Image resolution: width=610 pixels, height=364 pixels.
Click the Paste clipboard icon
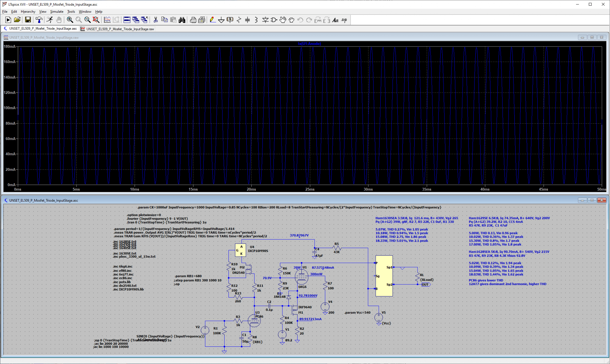point(173,20)
